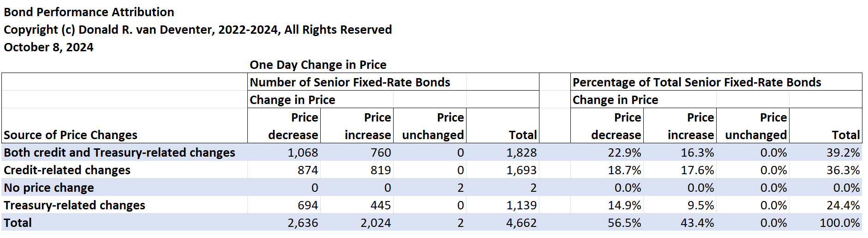Select the 'Source of Price Changes' header cell
Image resolution: width=868 pixels, height=238 pixels.
pyautogui.click(x=71, y=135)
